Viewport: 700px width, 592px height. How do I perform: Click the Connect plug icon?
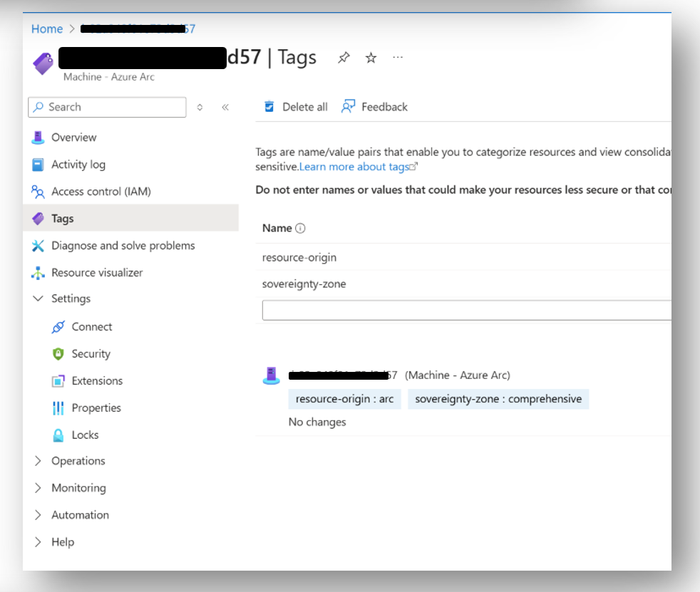tap(58, 327)
